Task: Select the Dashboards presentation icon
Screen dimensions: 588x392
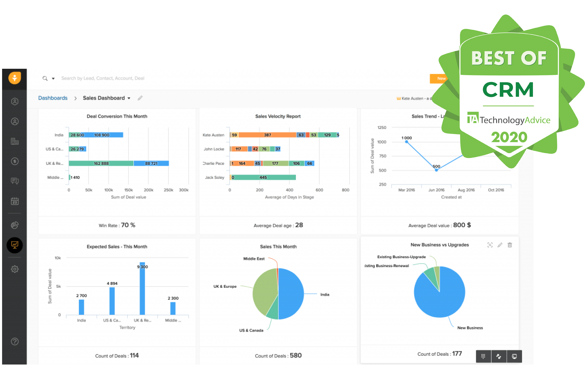Action: tap(15, 245)
